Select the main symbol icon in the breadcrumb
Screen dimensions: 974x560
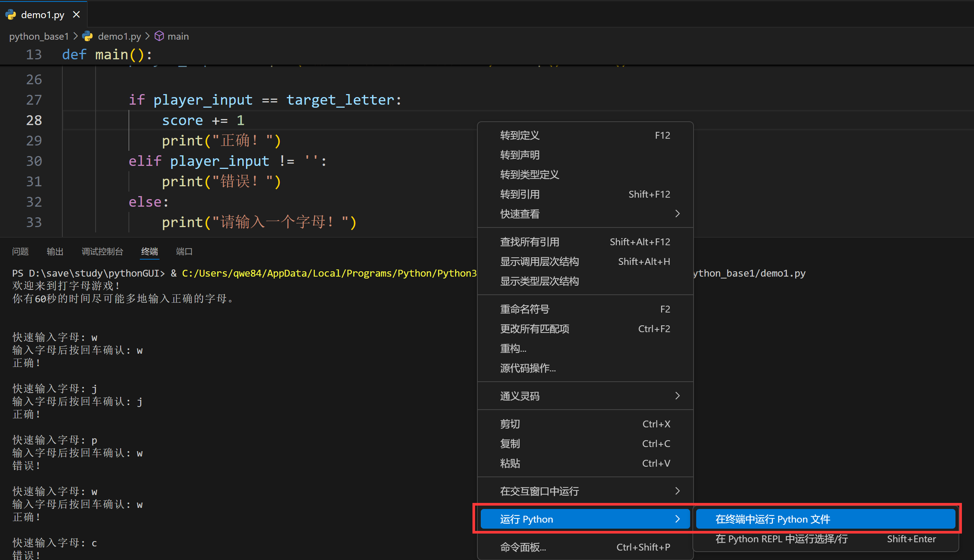coord(159,36)
